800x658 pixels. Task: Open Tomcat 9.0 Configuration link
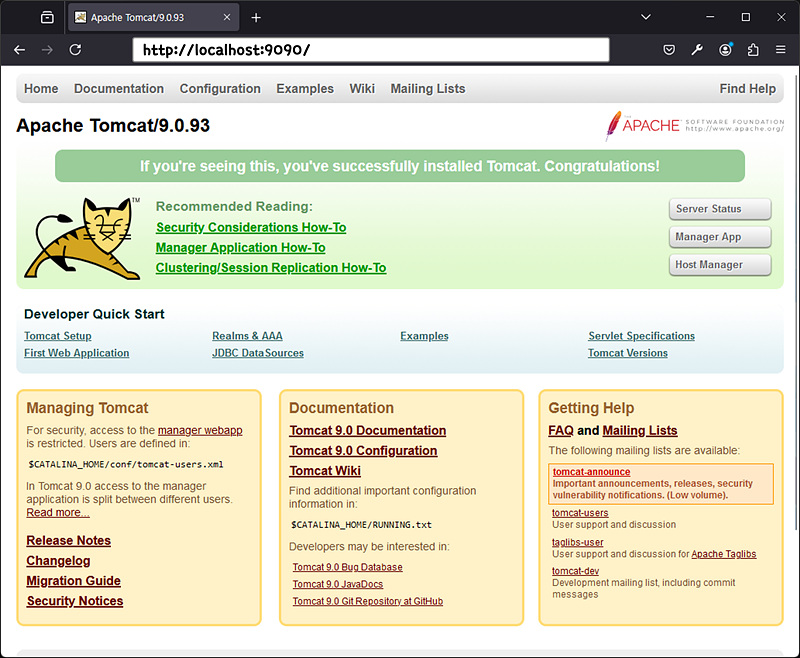[x=363, y=451]
